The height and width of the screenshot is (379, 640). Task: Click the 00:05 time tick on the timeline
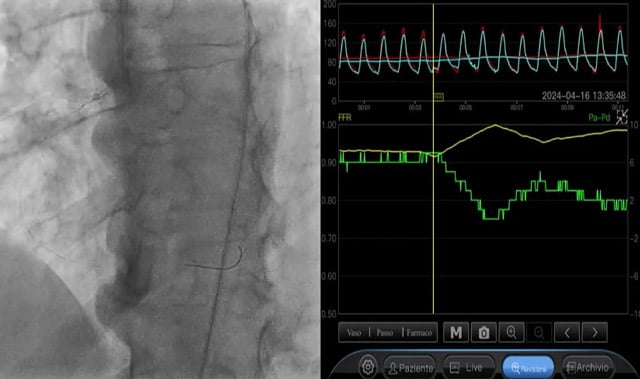click(x=465, y=108)
